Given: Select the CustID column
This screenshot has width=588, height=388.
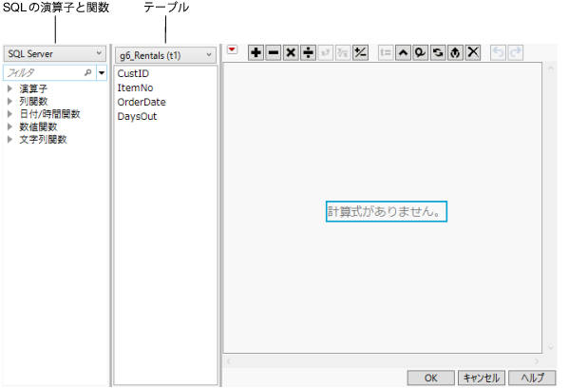Looking at the screenshot, I should pyautogui.click(x=133, y=73).
